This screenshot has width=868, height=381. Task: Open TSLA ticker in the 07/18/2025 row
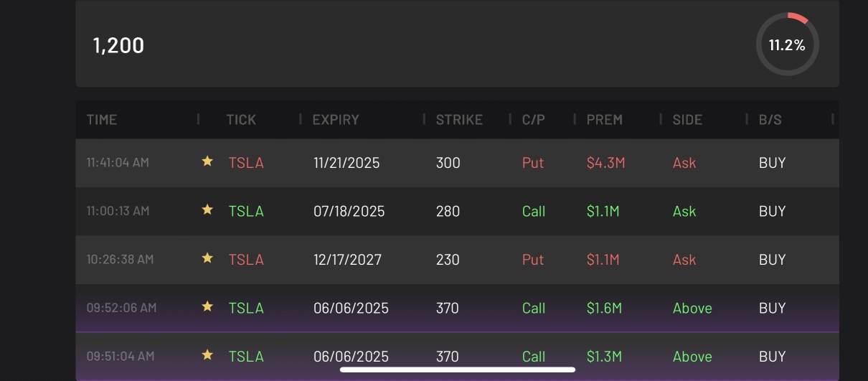[246, 211]
